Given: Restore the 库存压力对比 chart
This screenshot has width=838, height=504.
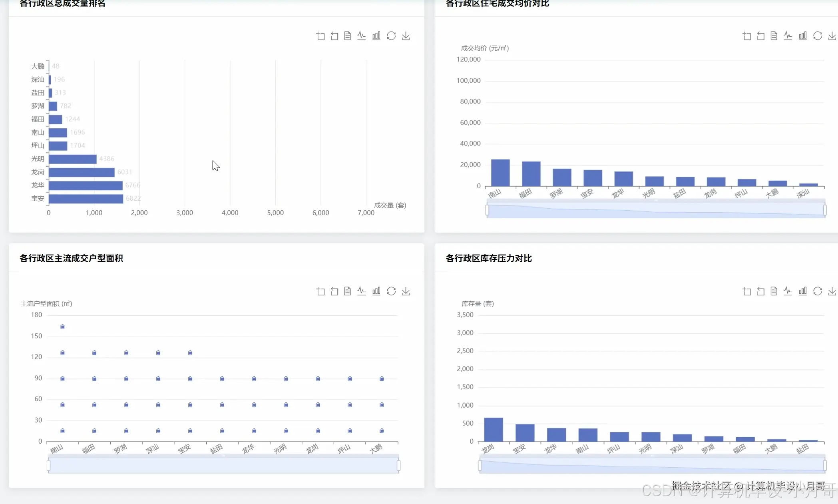Looking at the screenshot, I should click(818, 291).
